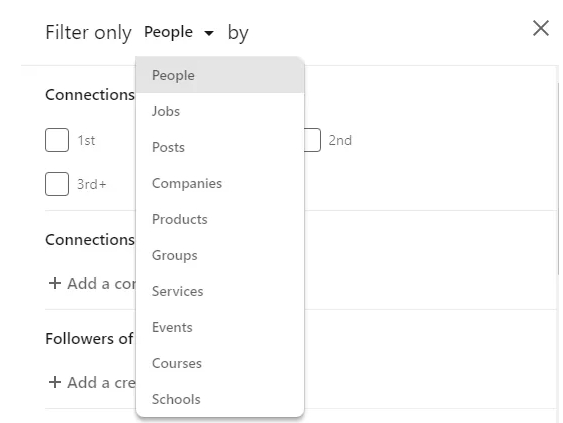Check the 2nd connections checkbox
Image resolution: width=563 pixels, height=423 pixels.
pyautogui.click(x=312, y=140)
